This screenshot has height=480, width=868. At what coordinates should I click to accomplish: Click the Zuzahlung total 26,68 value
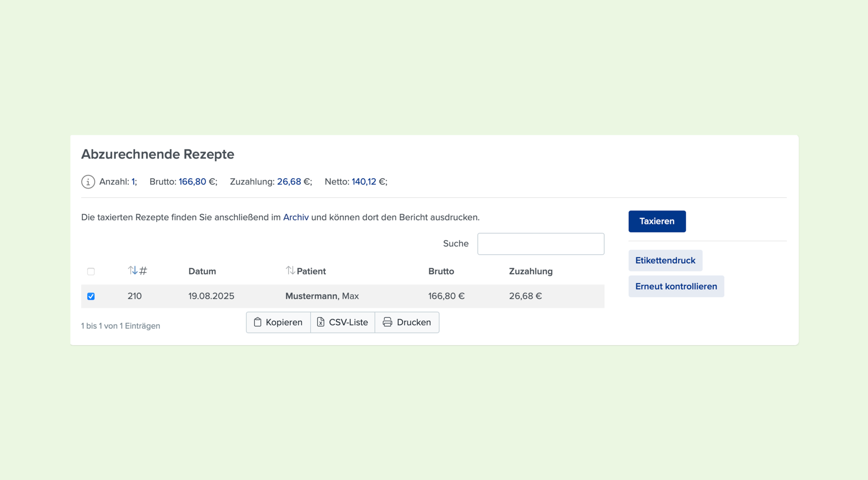click(289, 181)
